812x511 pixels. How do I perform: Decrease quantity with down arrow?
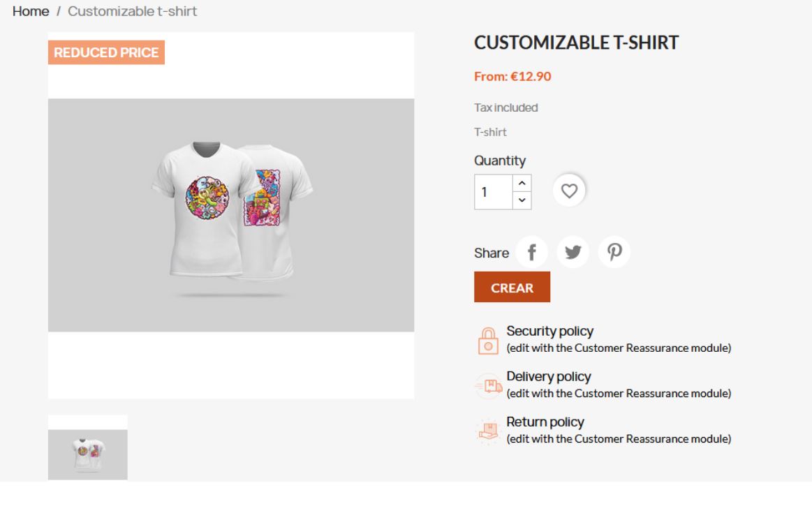(522, 200)
